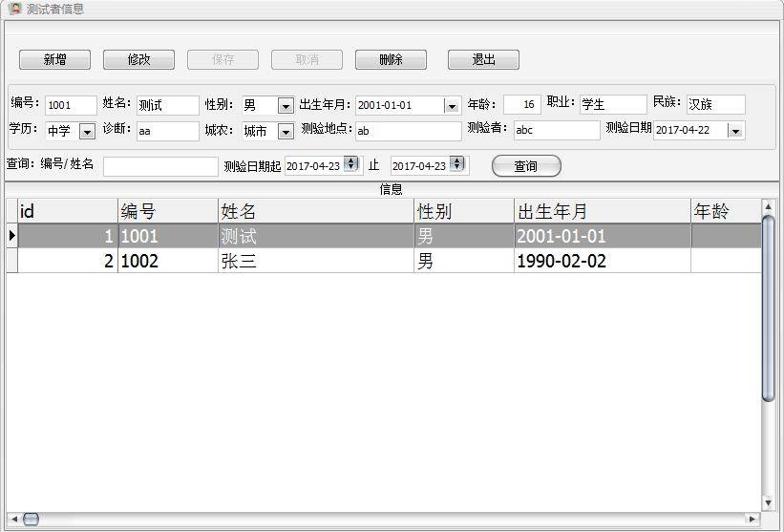Click the 删除 button
Viewport: 784px width, 532px height.
[x=391, y=59]
